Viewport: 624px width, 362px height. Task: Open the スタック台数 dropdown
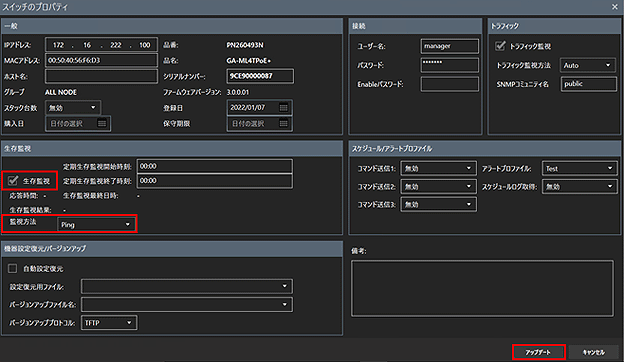coord(73,108)
